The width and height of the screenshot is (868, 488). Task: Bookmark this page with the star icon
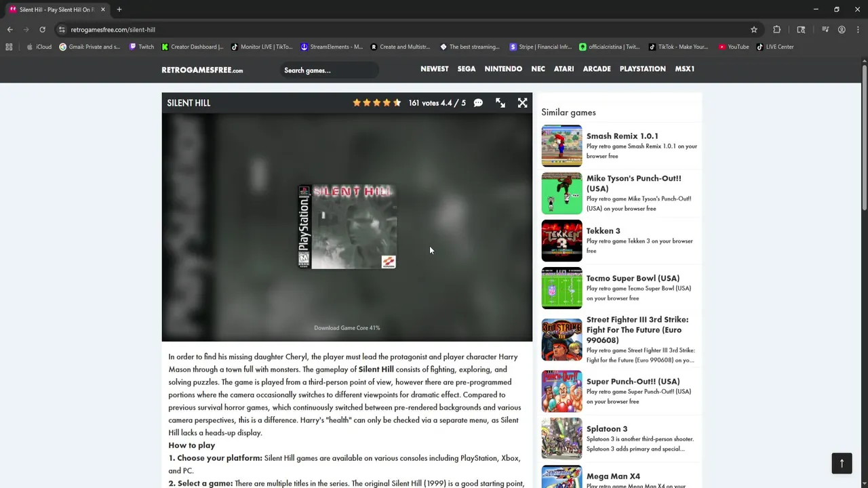(x=754, y=30)
